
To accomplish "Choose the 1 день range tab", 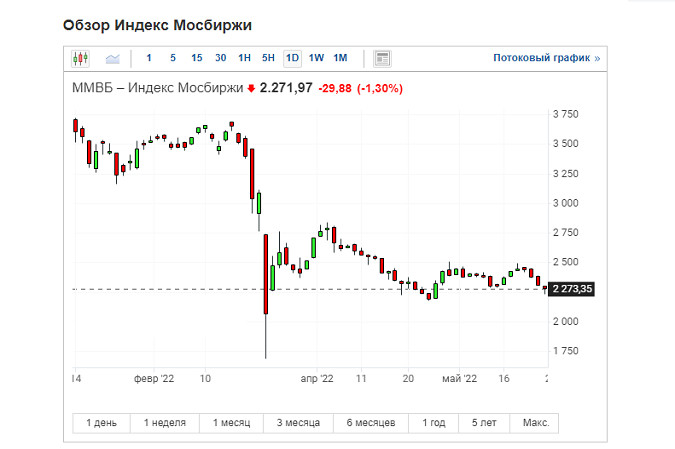I will [102, 423].
